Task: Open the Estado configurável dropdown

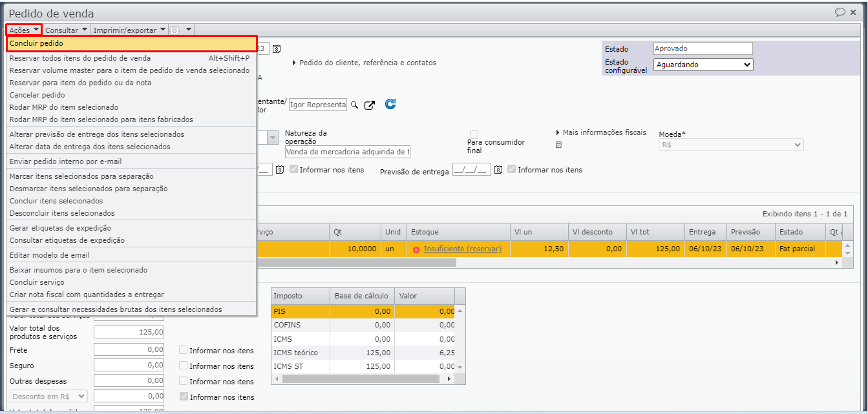Action: 703,65
